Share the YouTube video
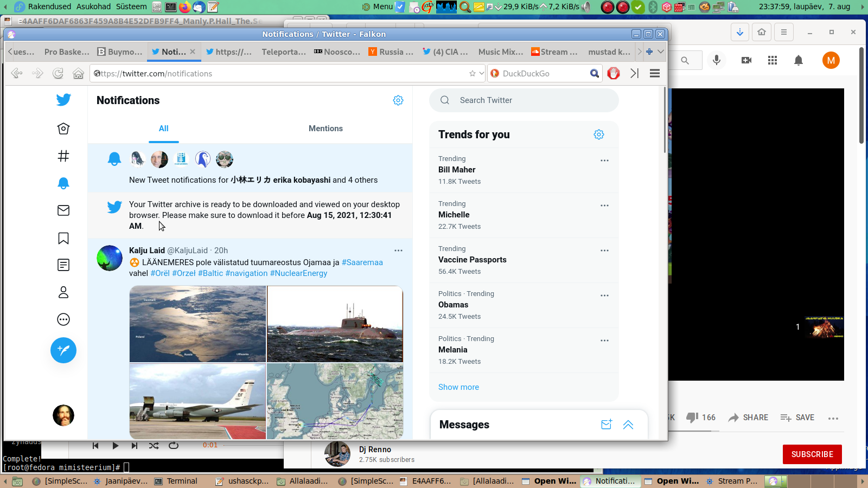 pos(748,418)
